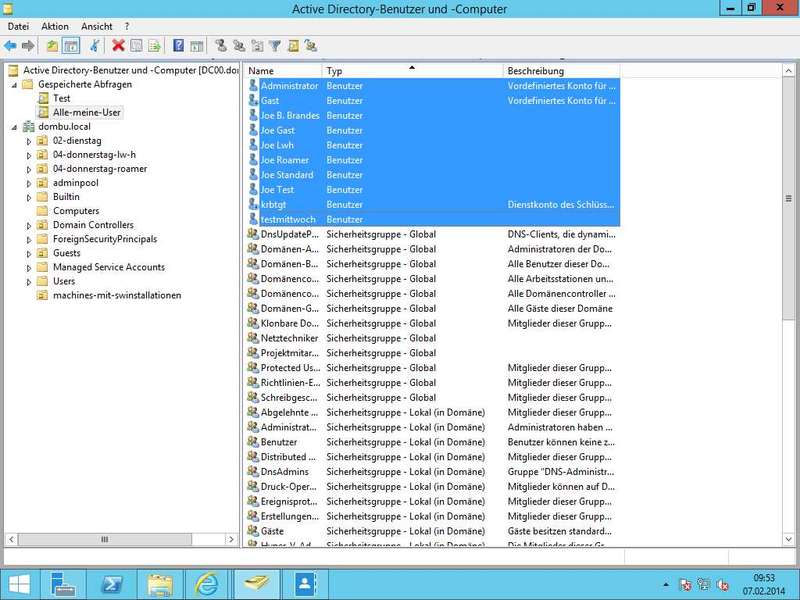Expand the Domain Controllers tree node
Screen dimensions: 800x600
click(29, 225)
